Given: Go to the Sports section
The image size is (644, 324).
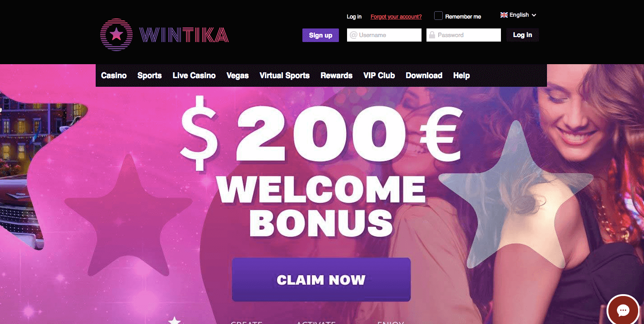Looking at the screenshot, I should tap(149, 75).
